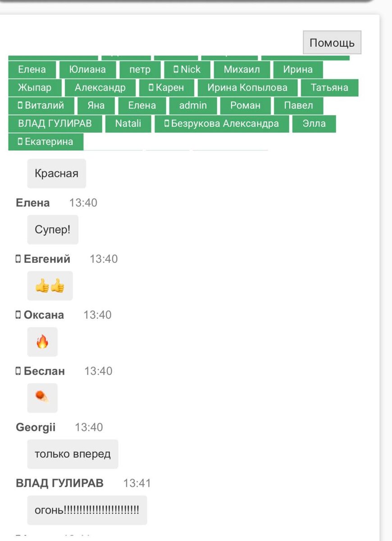Select the Ирина Копылова participant tag
Image resolution: width=392 pixels, height=541 pixels.
(x=247, y=87)
